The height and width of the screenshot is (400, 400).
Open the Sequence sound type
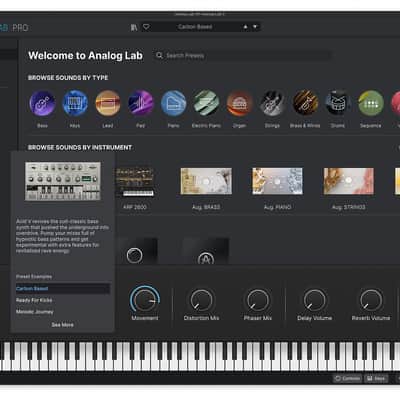pos(371,103)
